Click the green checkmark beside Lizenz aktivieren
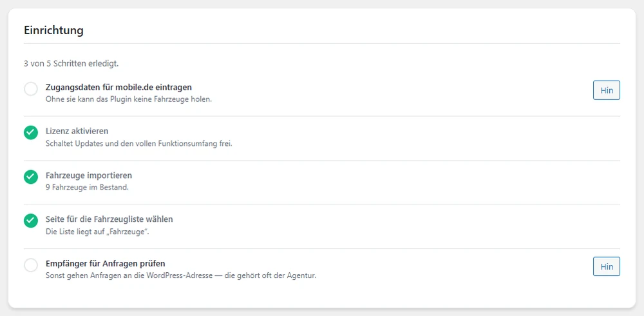The image size is (644, 316). pos(31,133)
